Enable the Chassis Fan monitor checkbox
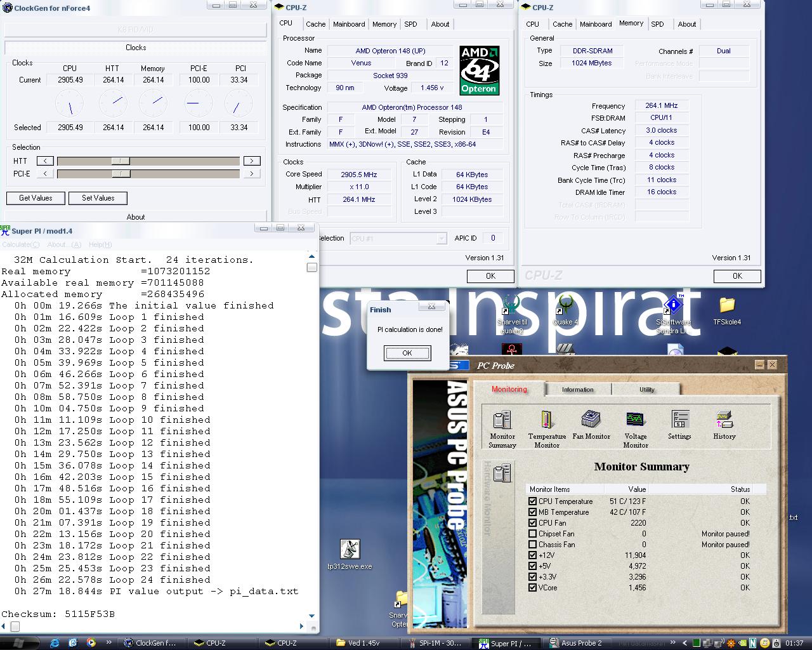812x650 pixels. [532, 545]
